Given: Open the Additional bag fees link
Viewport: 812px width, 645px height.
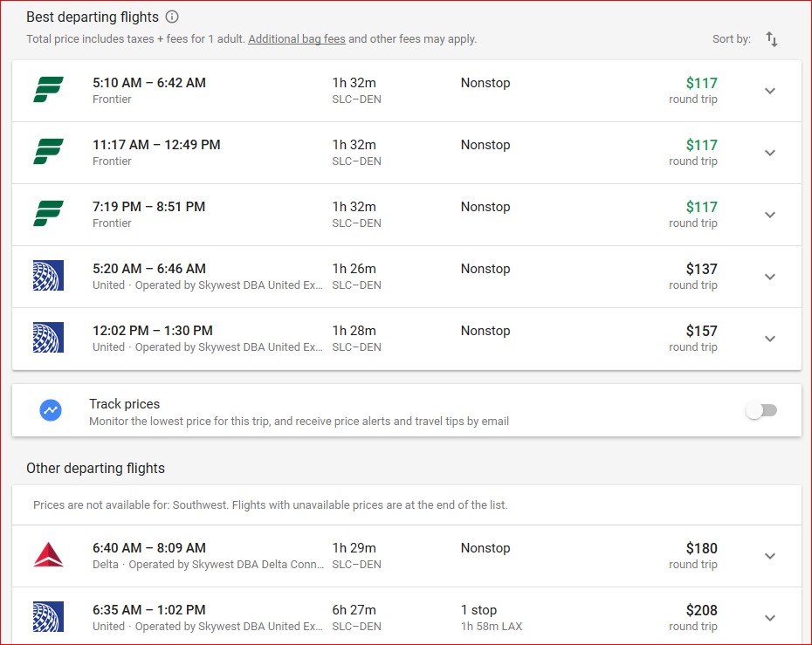Looking at the screenshot, I should point(297,39).
